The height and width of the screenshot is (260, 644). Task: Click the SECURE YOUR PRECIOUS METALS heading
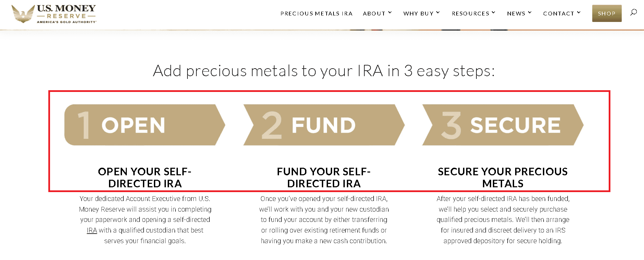[x=502, y=177]
